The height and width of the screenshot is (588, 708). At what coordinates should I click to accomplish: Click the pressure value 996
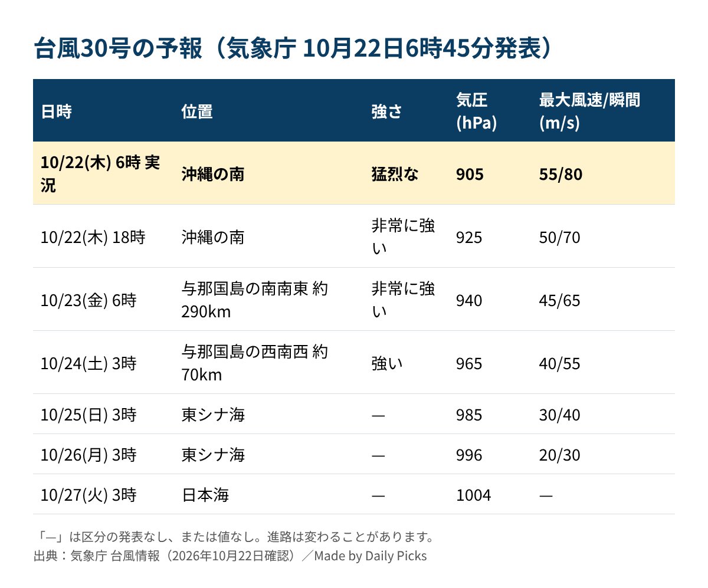coord(469,455)
